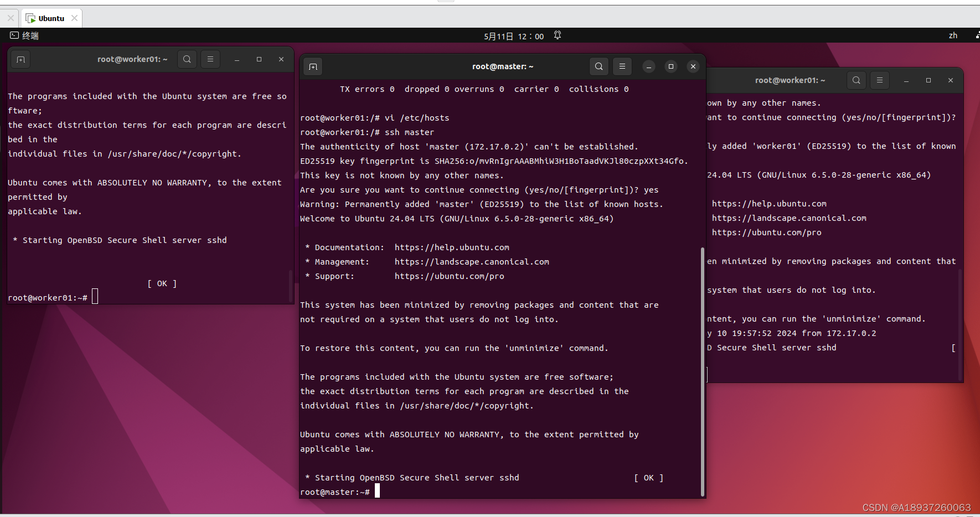The image size is (980, 517).
Task: Click the root@master title bar text
Action: click(503, 66)
